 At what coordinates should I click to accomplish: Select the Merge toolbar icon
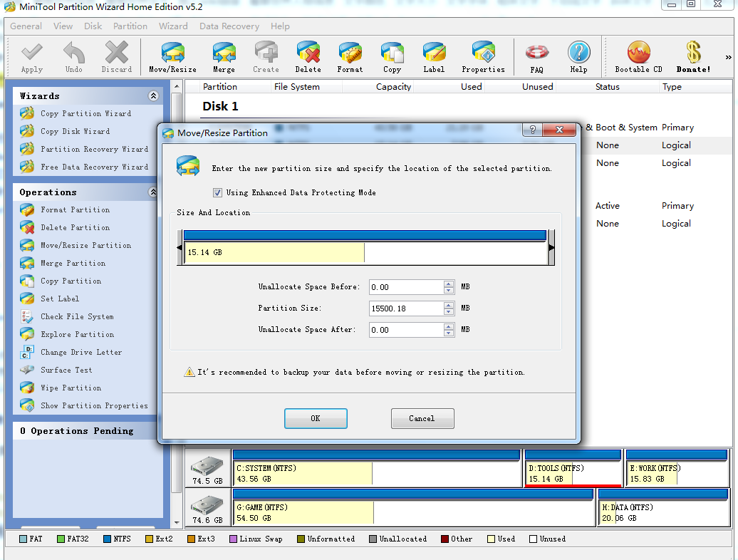[x=224, y=52]
